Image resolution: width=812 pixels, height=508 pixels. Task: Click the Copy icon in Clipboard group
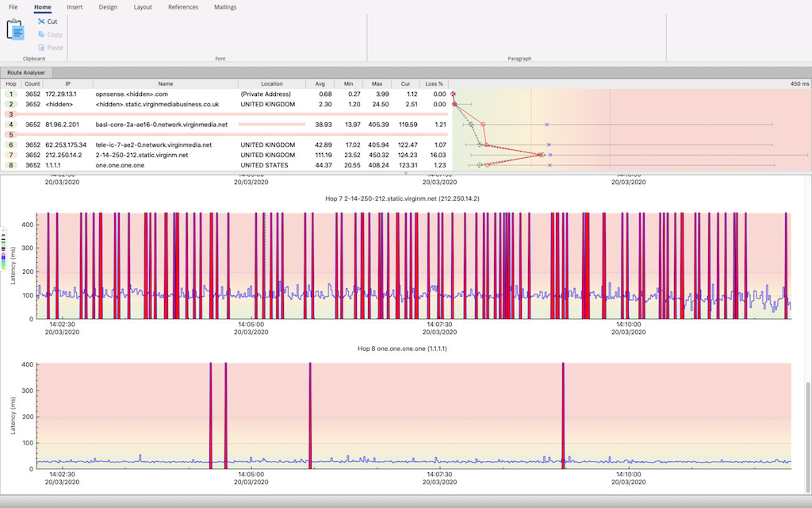coord(41,34)
